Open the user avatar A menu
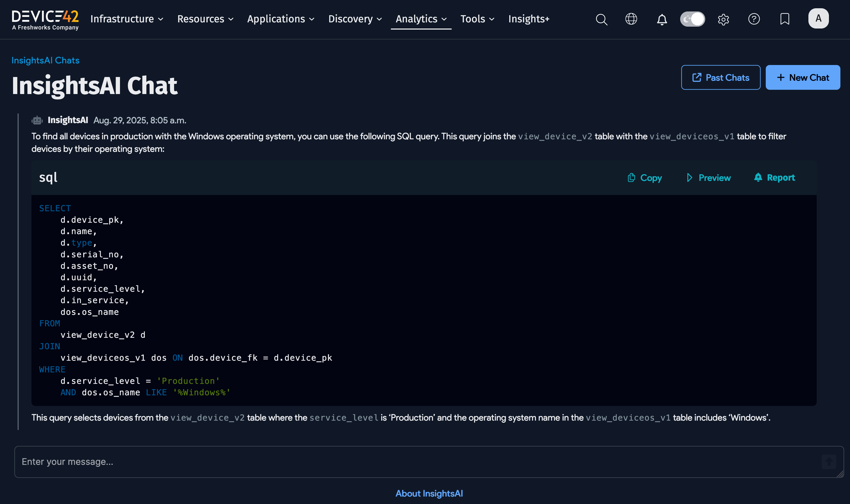 pos(818,18)
